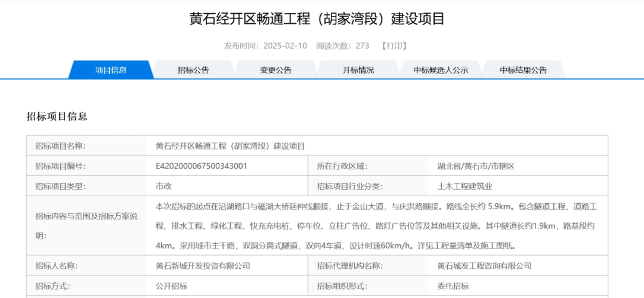Click the 阅读次数 273 counter
The width and height of the screenshot is (644, 298).
point(342,46)
